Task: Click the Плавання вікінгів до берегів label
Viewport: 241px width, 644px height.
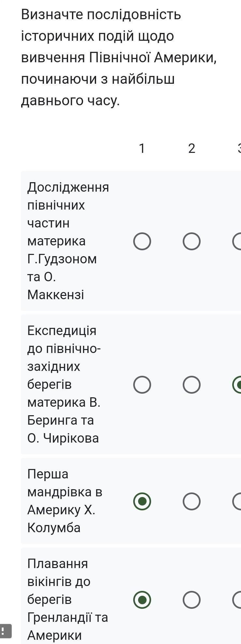Action: pos(67,599)
